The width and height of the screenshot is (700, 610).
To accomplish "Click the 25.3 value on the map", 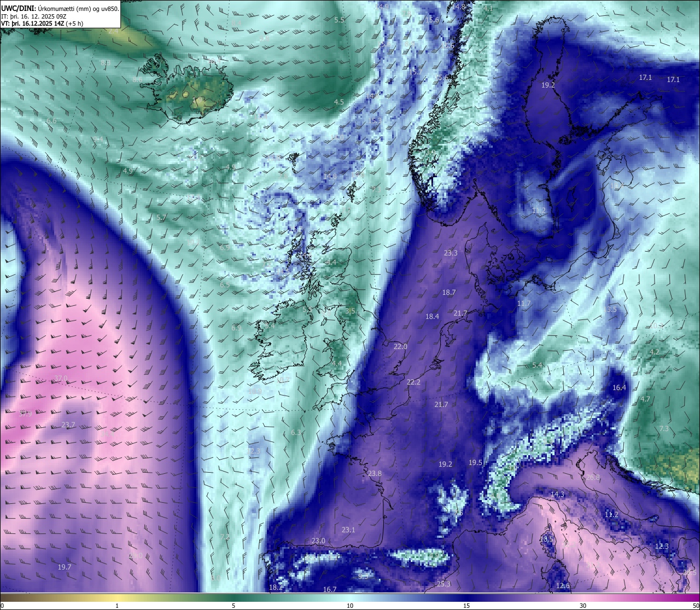I will point(444,584).
